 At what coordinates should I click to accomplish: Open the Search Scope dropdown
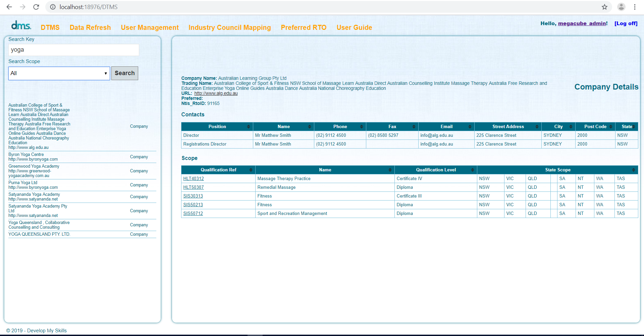coord(59,73)
